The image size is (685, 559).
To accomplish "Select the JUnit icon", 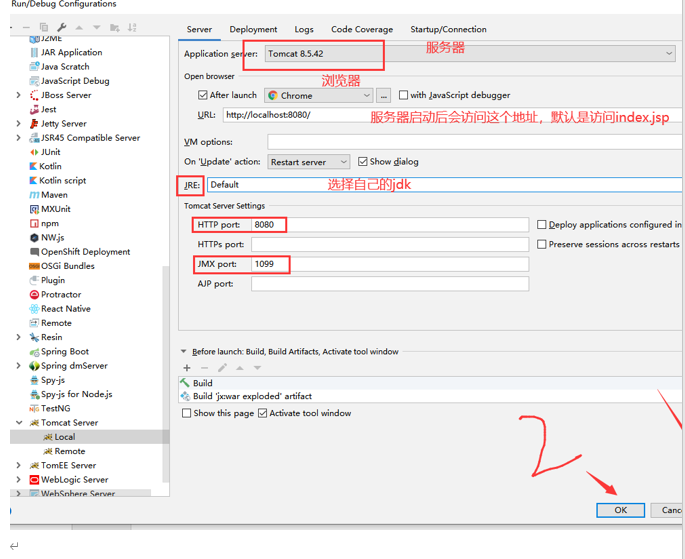I will click(x=34, y=152).
